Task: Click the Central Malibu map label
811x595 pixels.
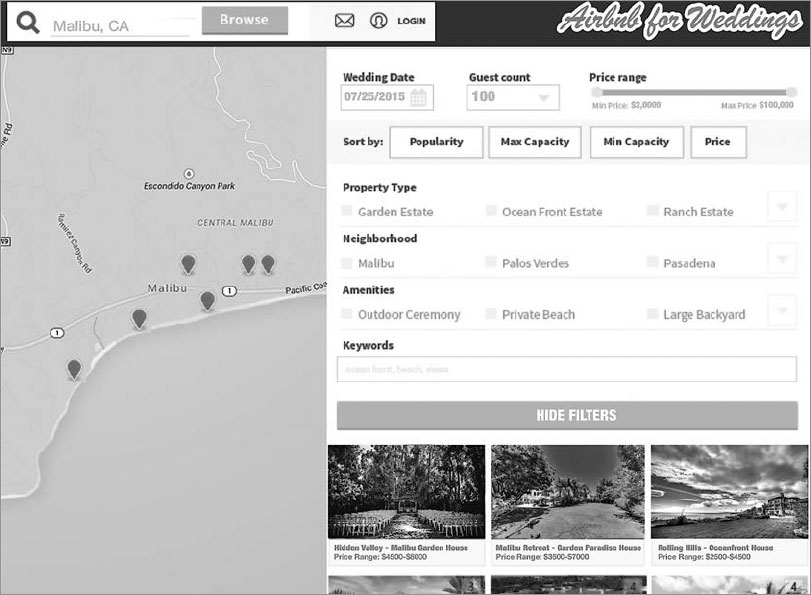Action: [235, 222]
